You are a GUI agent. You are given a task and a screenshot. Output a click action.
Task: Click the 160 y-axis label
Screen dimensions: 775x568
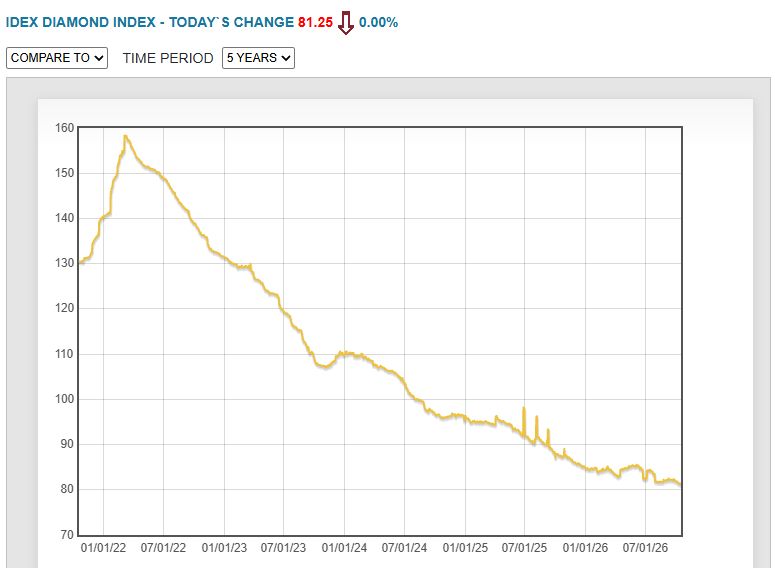64,128
